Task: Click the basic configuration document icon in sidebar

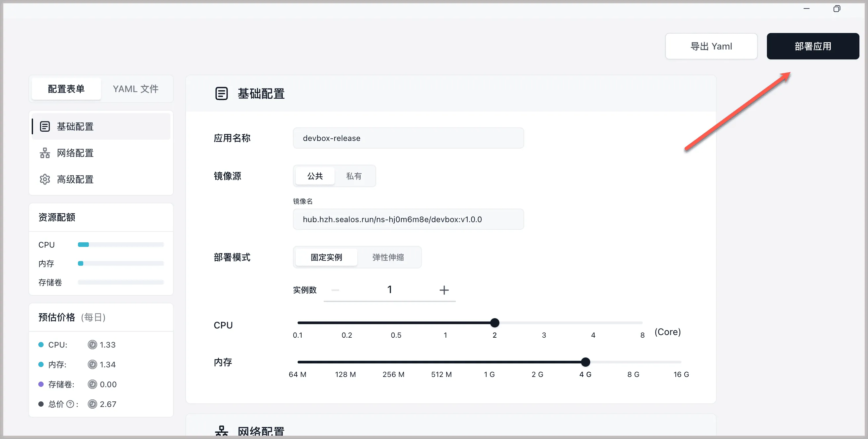Action: (45, 126)
